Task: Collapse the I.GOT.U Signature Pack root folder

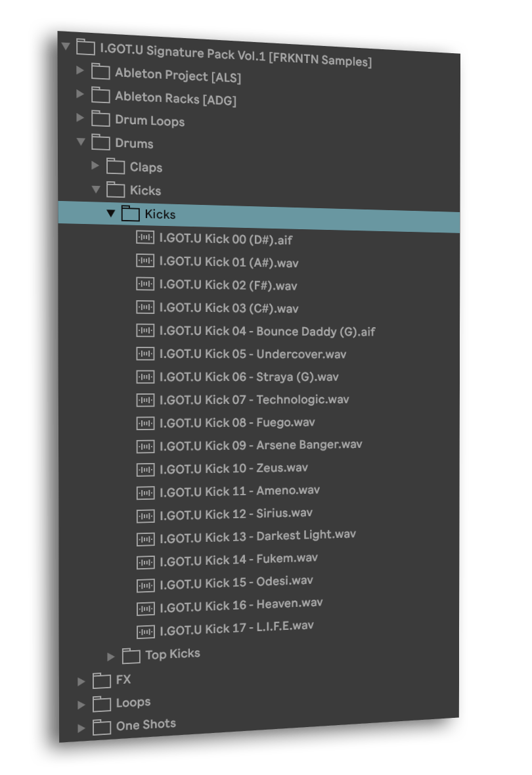Action: pyautogui.click(x=66, y=47)
